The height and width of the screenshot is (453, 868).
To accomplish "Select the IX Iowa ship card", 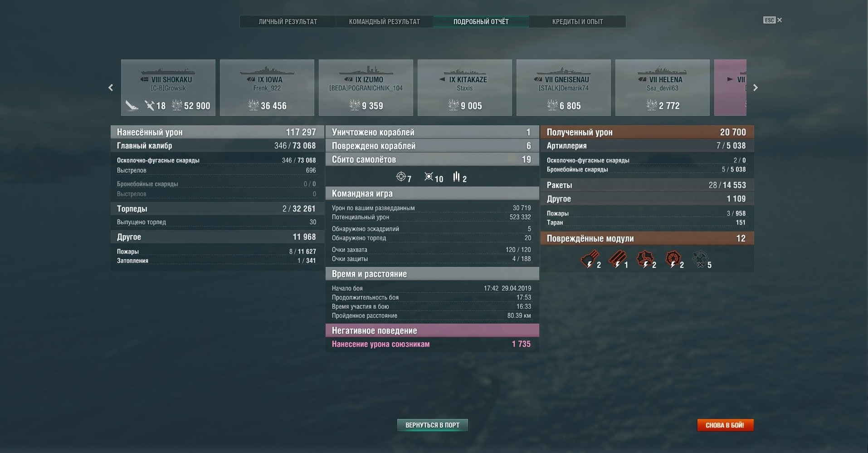I will pyautogui.click(x=267, y=88).
